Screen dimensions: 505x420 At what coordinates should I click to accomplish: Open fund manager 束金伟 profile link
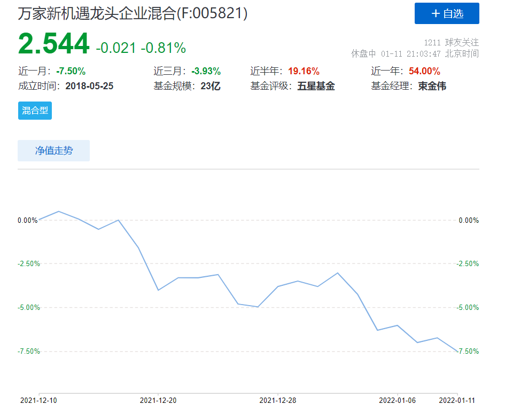tap(432, 86)
